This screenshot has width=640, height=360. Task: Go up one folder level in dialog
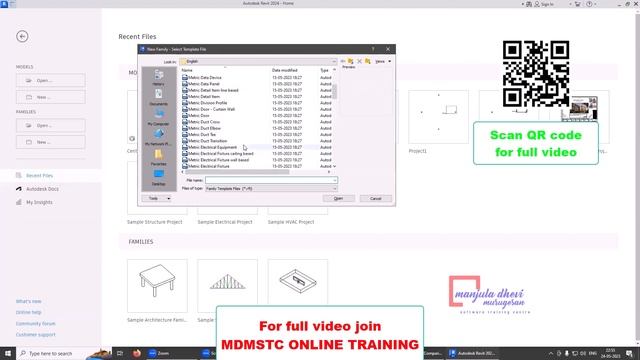tap(351, 61)
